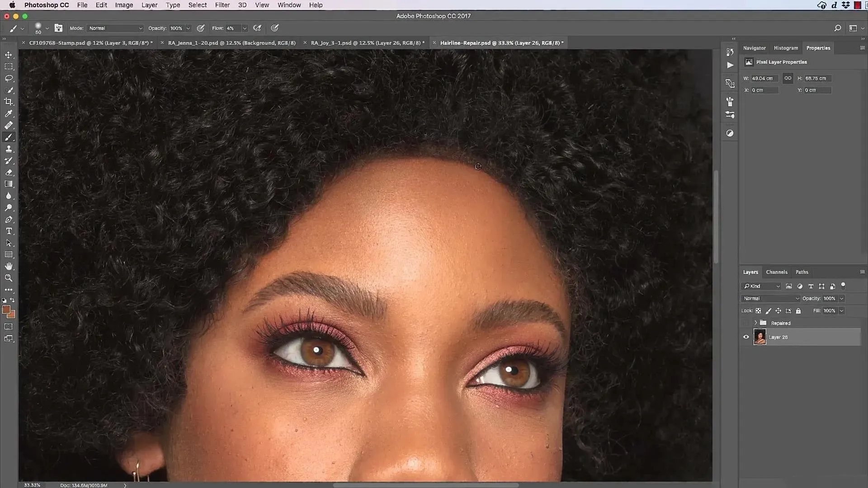The height and width of the screenshot is (488, 868).
Task: Pick the Healing Brush tool
Action: point(9,126)
